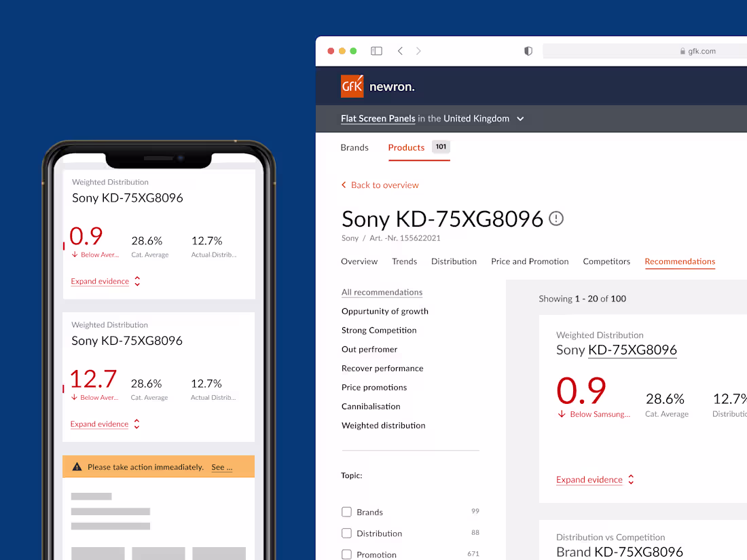The height and width of the screenshot is (560, 747).
Task: Switch to the Products tab
Action: point(406,147)
